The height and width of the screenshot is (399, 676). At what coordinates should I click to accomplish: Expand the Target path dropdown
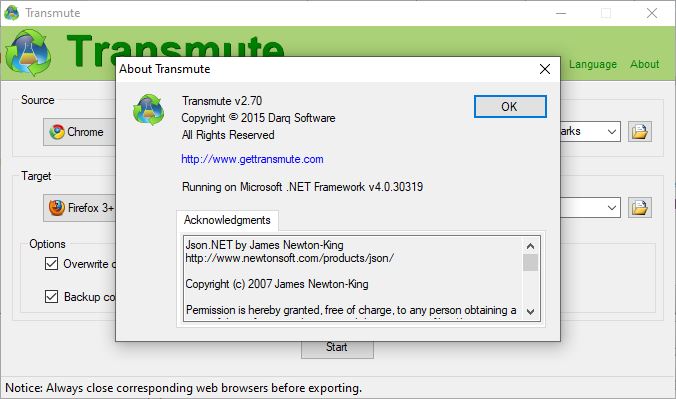point(611,208)
